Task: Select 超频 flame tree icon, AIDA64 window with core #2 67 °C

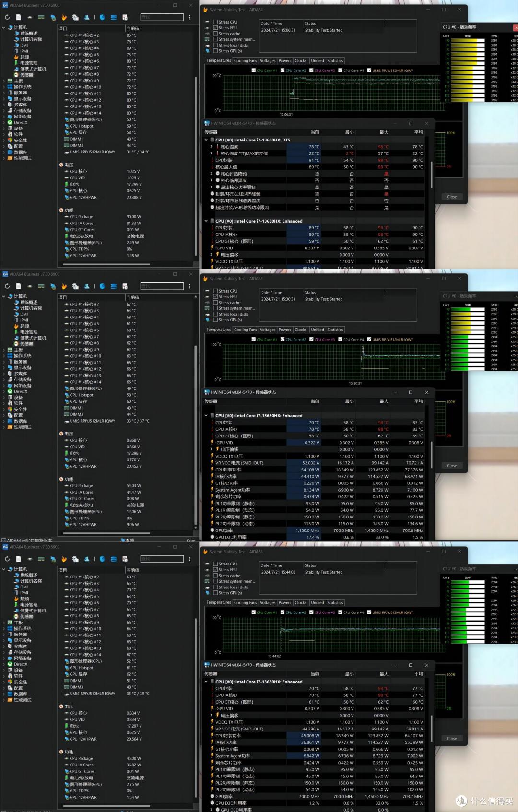Action: tap(17, 326)
